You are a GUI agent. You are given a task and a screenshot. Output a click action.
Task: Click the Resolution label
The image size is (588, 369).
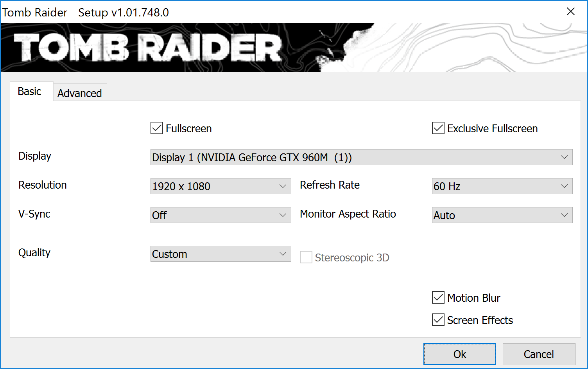(43, 185)
